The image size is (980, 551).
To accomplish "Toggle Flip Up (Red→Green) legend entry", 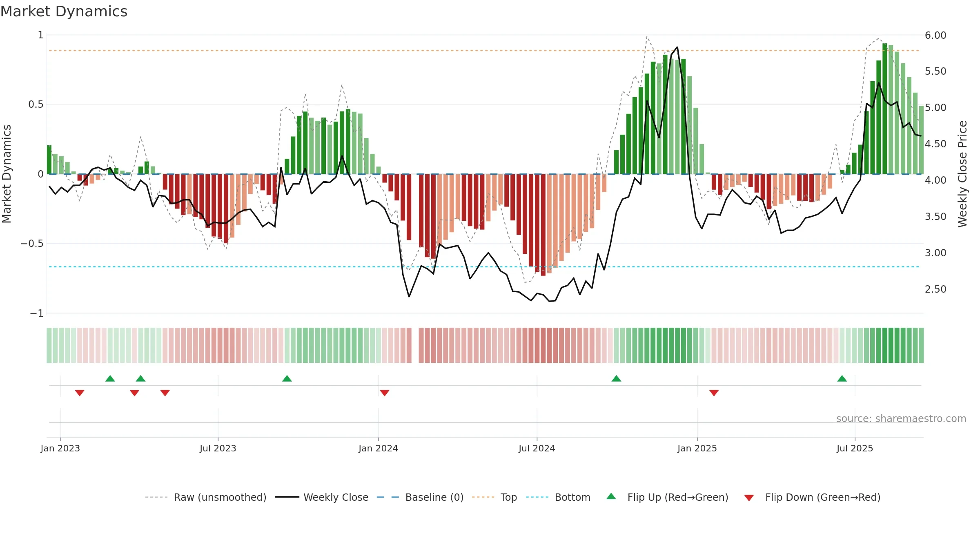I will [x=667, y=497].
